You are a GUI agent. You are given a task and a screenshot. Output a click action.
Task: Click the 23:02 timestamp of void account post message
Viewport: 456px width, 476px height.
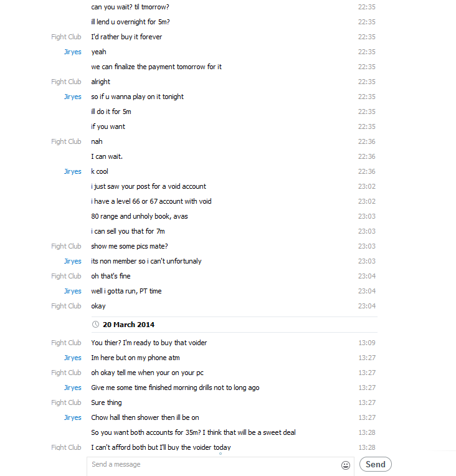point(366,186)
